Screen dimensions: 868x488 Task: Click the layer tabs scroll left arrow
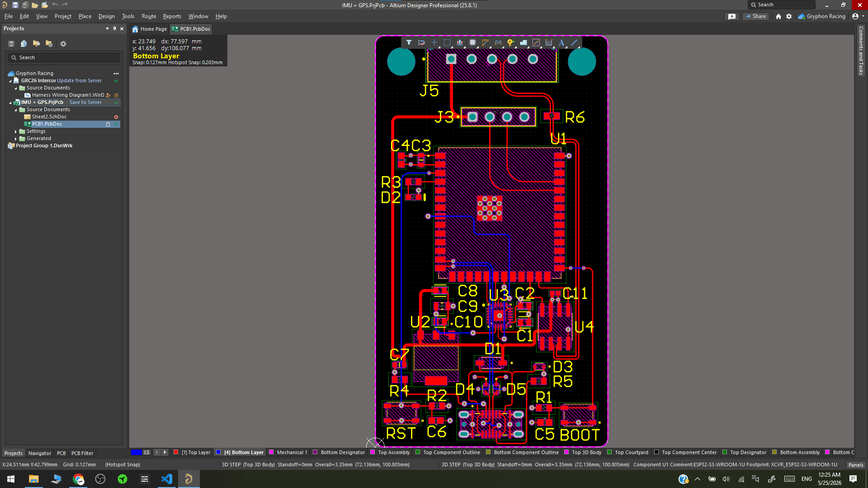[157, 452]
